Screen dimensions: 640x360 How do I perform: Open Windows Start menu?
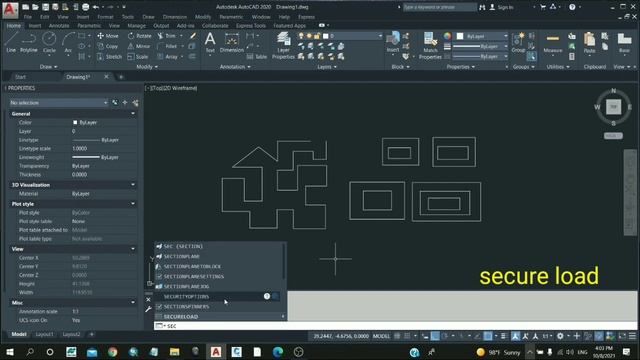(10, 352)
